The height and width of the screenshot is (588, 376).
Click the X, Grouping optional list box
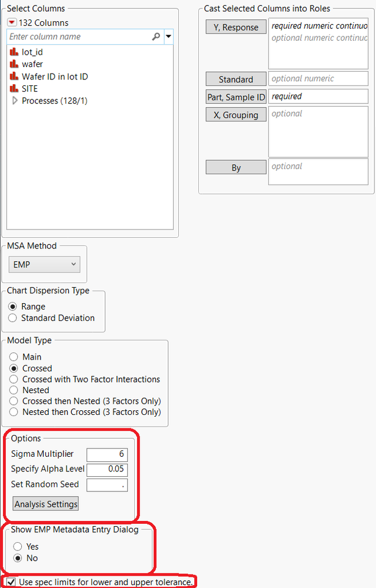coord(318,132)
